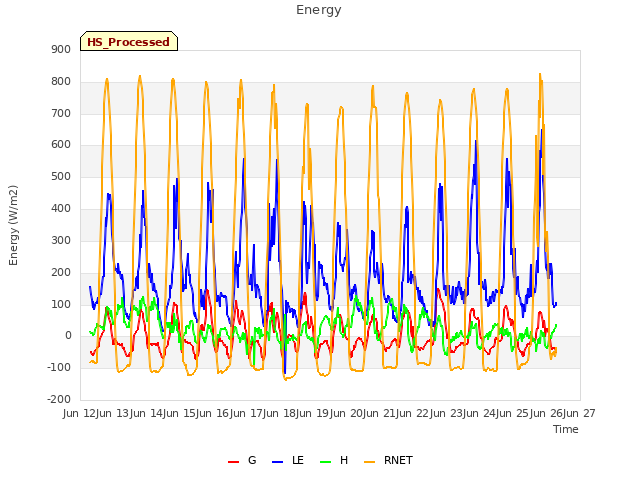
Task: Click the 500 y-axis tick label
Action: click(61, 177)
